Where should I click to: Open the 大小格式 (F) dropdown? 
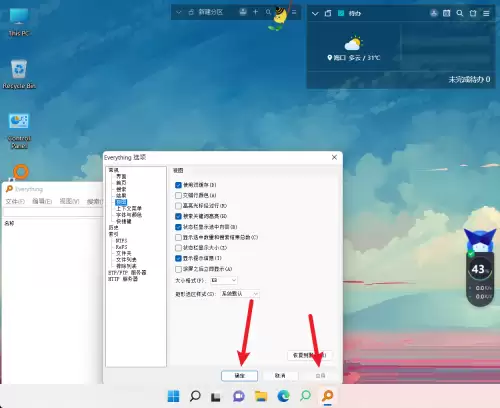pos(224,280)
